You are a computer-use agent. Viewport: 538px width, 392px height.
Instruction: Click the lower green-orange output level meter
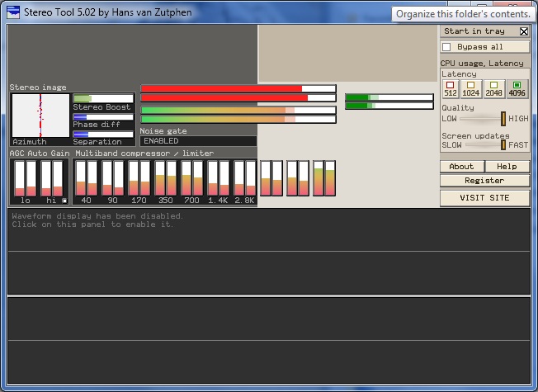coord(238,120)
